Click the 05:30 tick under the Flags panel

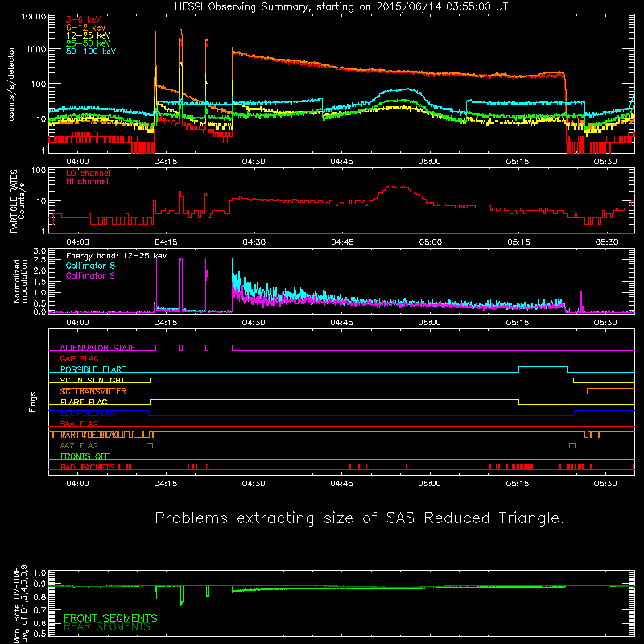point(605,484)
